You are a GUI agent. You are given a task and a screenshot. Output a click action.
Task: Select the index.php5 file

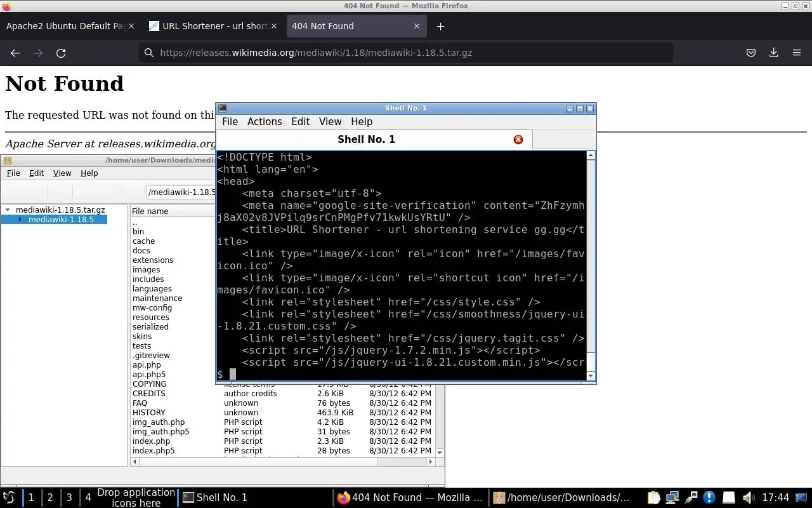click(154, 451)
